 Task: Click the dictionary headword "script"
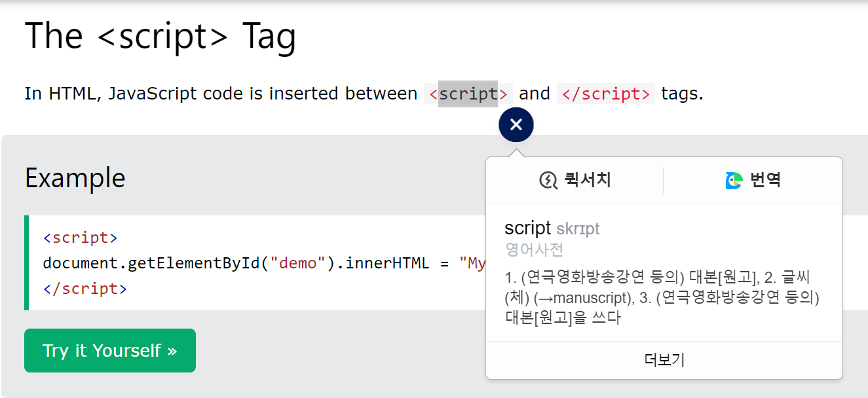click(x=527, y=228)
